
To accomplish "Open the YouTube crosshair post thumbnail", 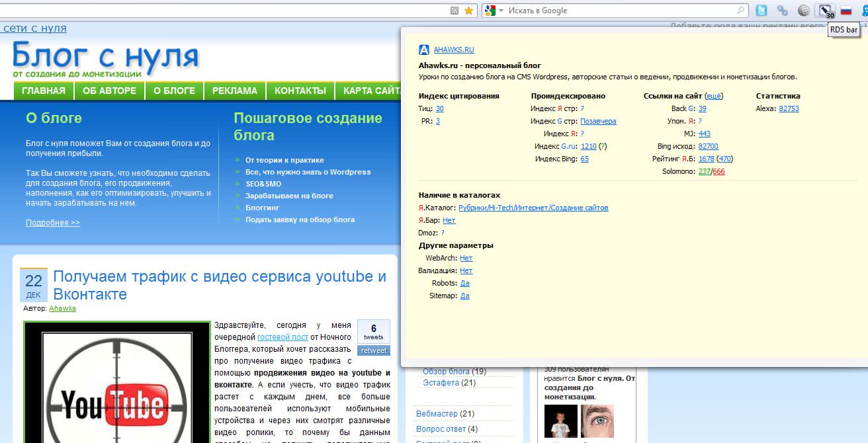I will [116, 383].
